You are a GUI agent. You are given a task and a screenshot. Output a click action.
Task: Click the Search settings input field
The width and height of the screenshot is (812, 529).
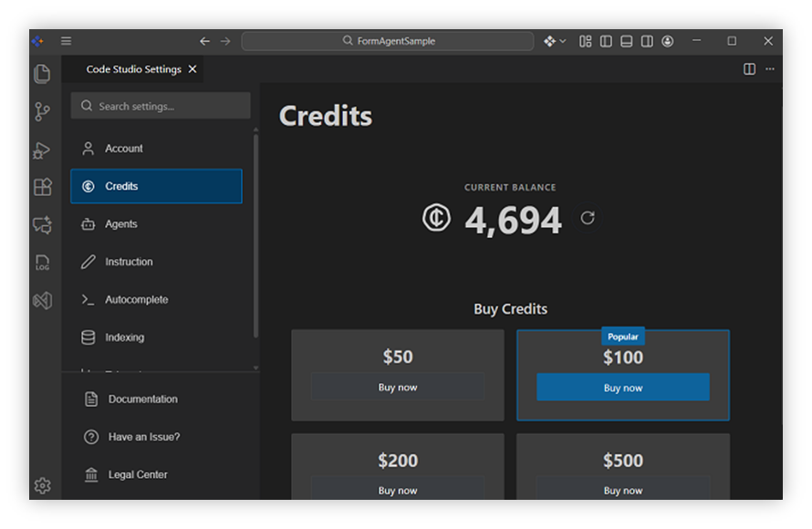pyautogui.click(x=161, y=106)
